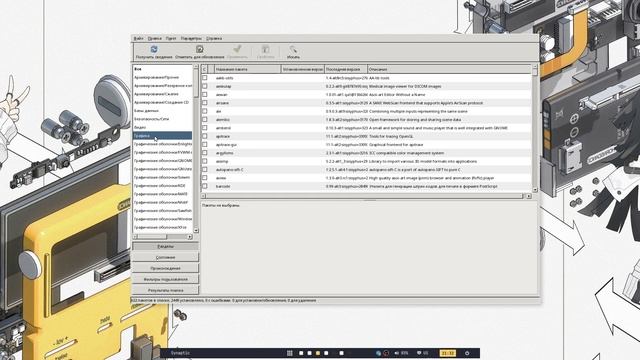Sort by the Установленная версия column header
Screen dimensions: 640x360
pyautogui.click(x=303, y=69)
